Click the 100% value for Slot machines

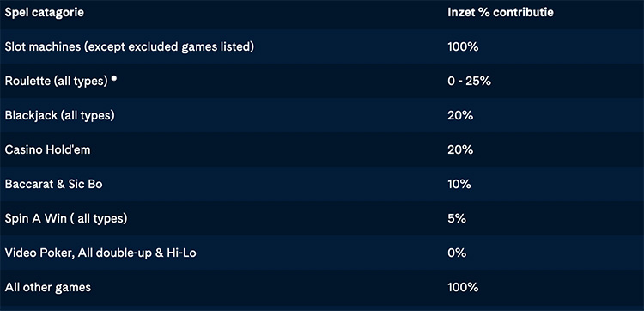463,47
